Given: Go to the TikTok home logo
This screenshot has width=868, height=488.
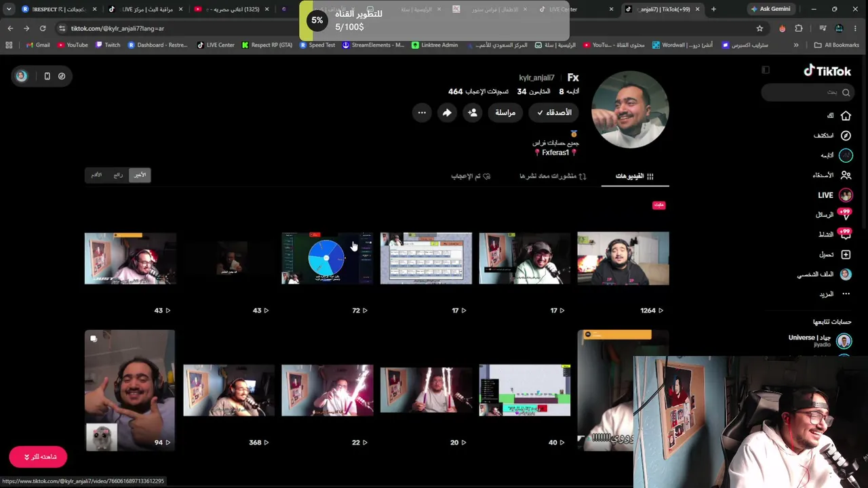Looking at the screenshot, I should pos(827,71).
